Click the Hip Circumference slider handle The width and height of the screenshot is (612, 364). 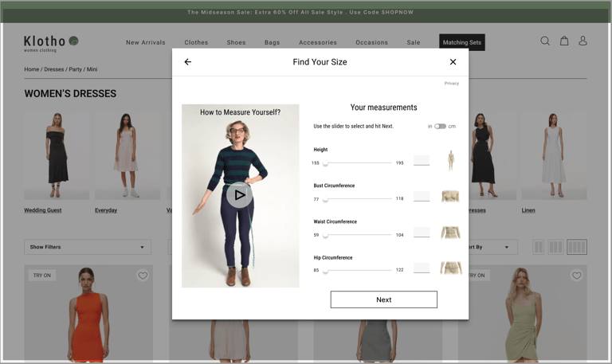coord(325,270)
